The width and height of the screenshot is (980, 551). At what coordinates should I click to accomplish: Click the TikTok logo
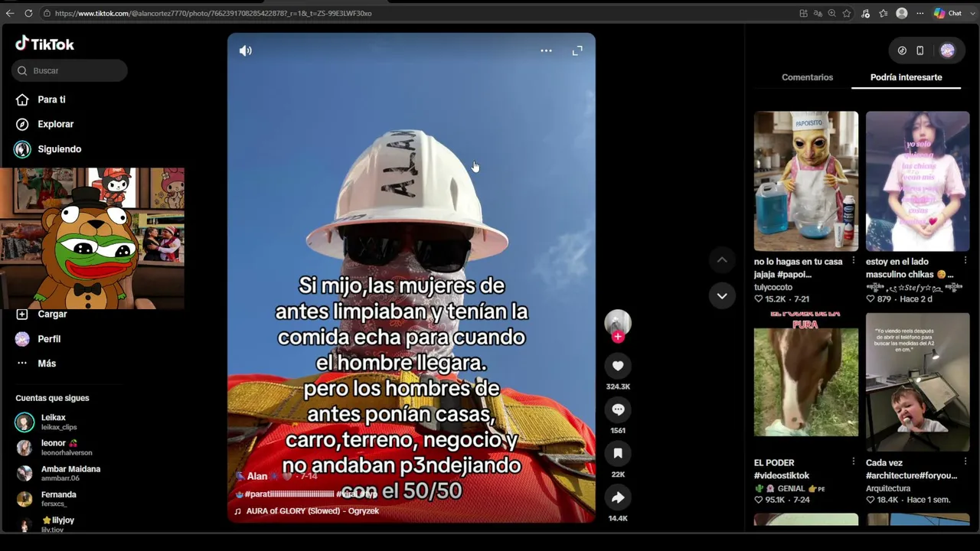(45, 44)
